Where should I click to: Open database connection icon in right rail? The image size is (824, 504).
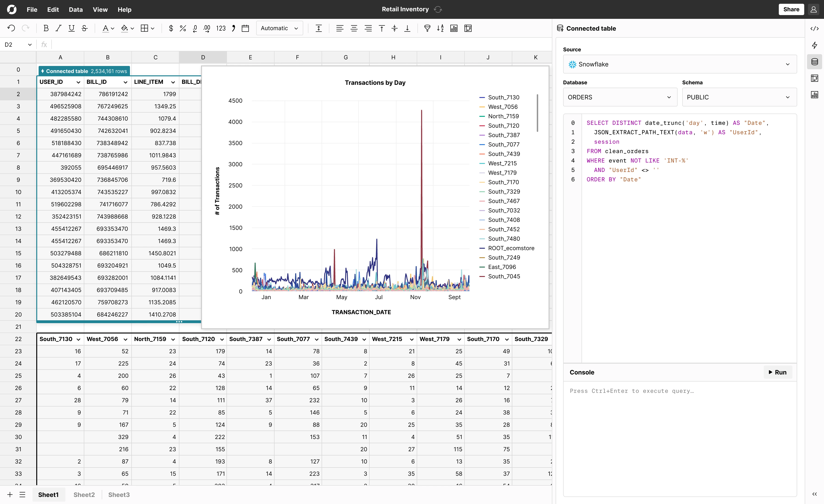pos(814,62)
